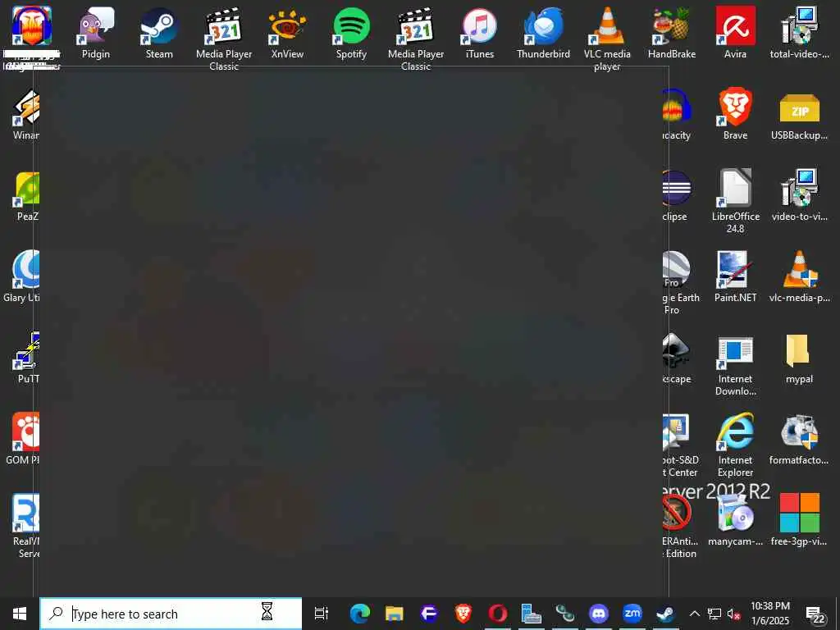Click the purple F taskbar icon
This screenshot has width=840, height=630.
(428, 614)
